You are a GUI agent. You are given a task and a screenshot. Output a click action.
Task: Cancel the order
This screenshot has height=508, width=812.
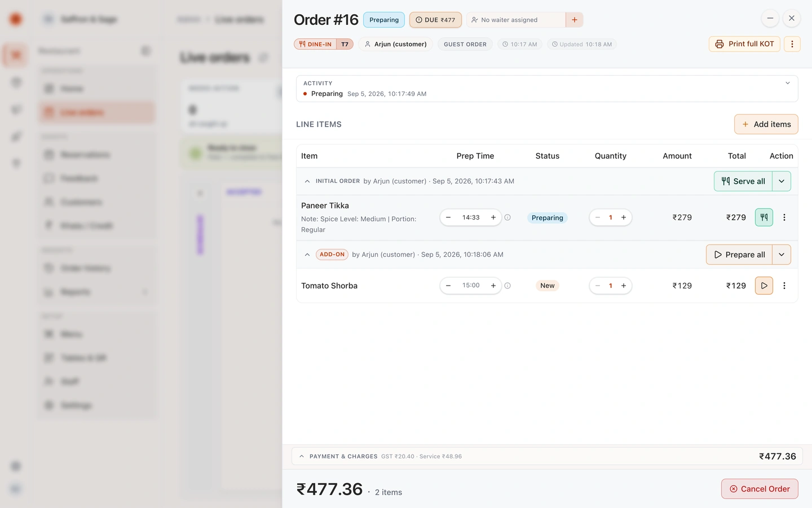coord(760,489)
